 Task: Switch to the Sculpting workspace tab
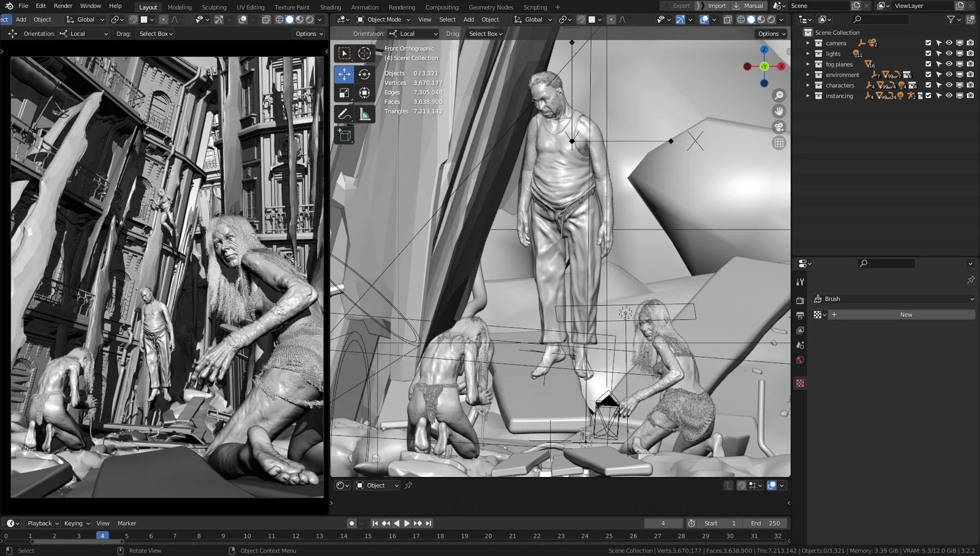214,7
